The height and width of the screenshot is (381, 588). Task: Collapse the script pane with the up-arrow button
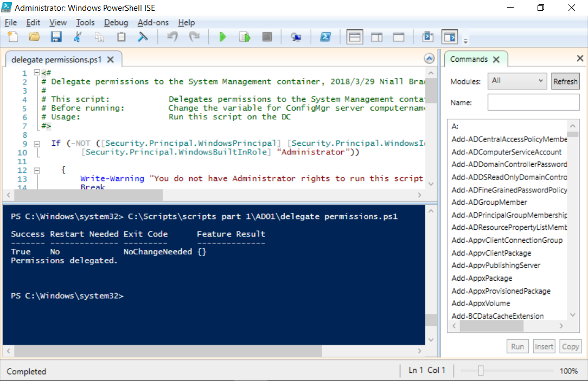tap(430, 59)
